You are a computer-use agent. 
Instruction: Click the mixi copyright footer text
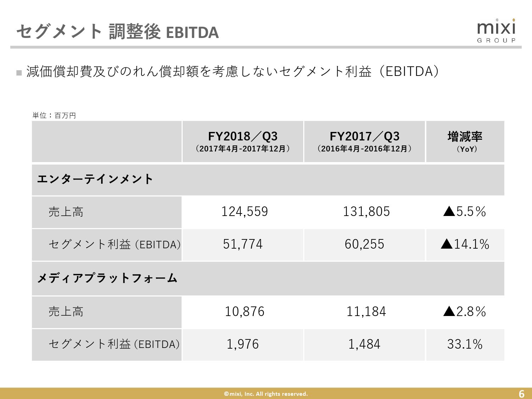point(266,394)
